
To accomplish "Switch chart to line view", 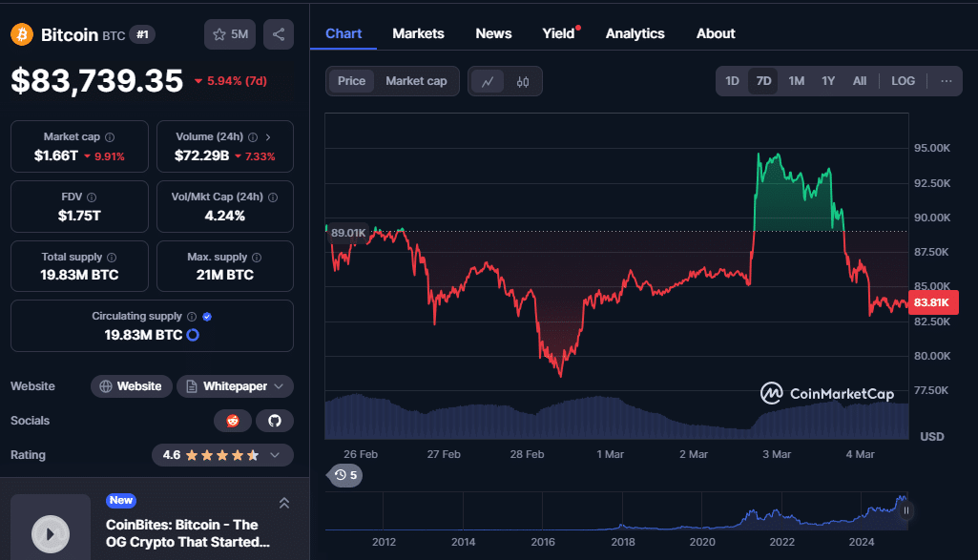I will (488, 81).
